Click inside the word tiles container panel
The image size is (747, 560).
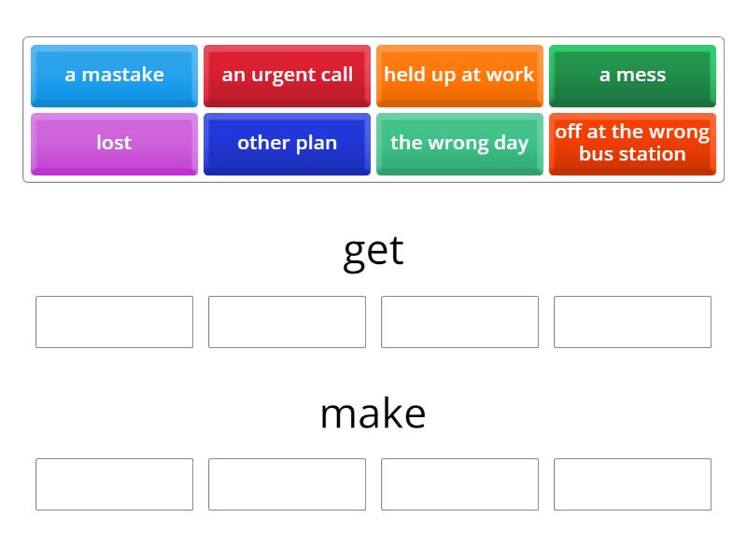[x=373, y=109]
